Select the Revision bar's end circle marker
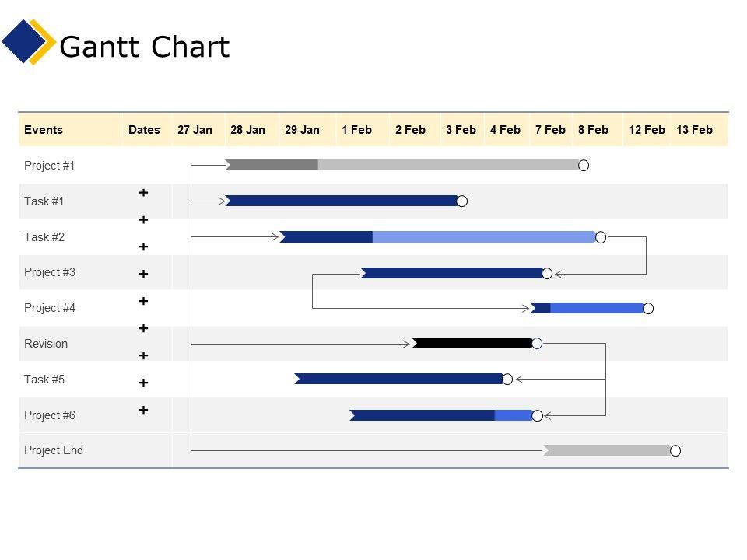This screenshot has width=747, height=560. (x=537, y=344)
